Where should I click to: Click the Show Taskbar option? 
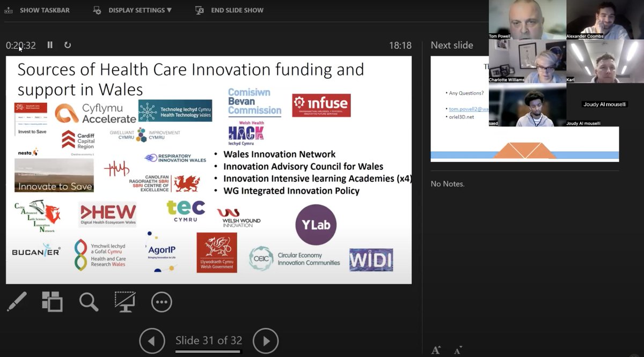tap(37, 10)
